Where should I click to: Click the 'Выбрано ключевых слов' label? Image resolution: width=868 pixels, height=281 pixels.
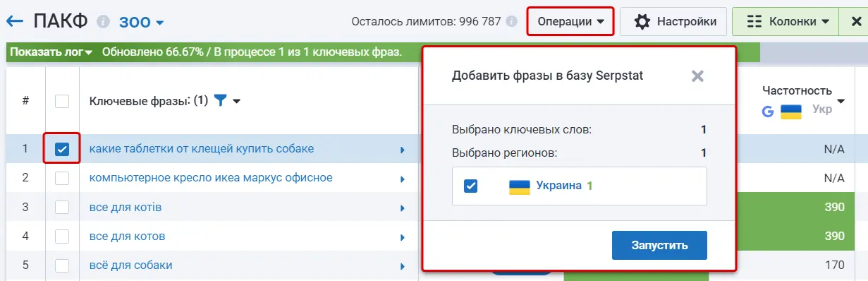tap(522, 130)
